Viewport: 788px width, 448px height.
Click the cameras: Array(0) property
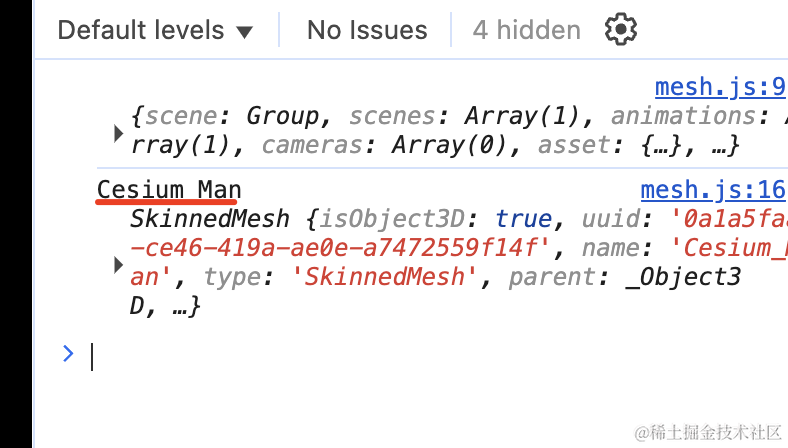tap(384, 145)
